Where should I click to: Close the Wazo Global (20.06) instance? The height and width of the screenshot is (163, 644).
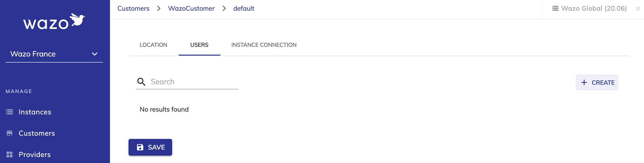[638, 9]
